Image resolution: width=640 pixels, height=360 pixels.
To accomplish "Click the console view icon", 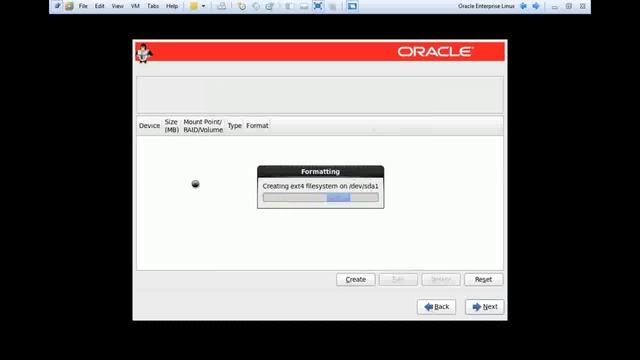I will click(353, 6).
